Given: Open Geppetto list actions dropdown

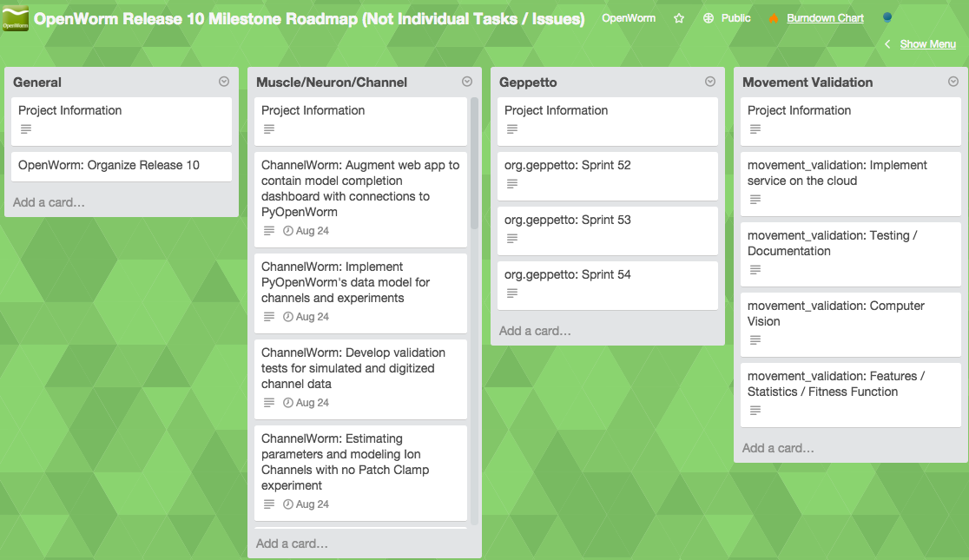Looking at the screenshot, I should [710, 82].
